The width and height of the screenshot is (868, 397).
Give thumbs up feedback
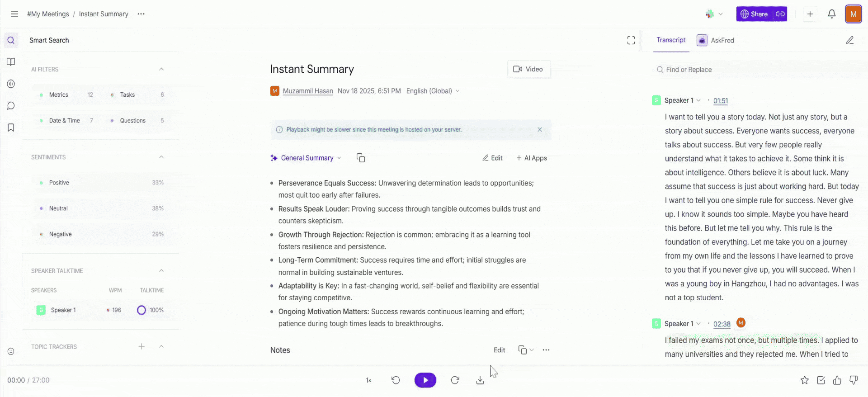click(837, 380)
